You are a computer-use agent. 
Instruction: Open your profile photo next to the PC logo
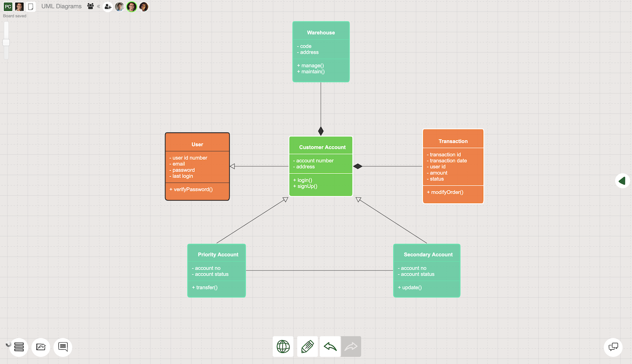pos(19,6)
